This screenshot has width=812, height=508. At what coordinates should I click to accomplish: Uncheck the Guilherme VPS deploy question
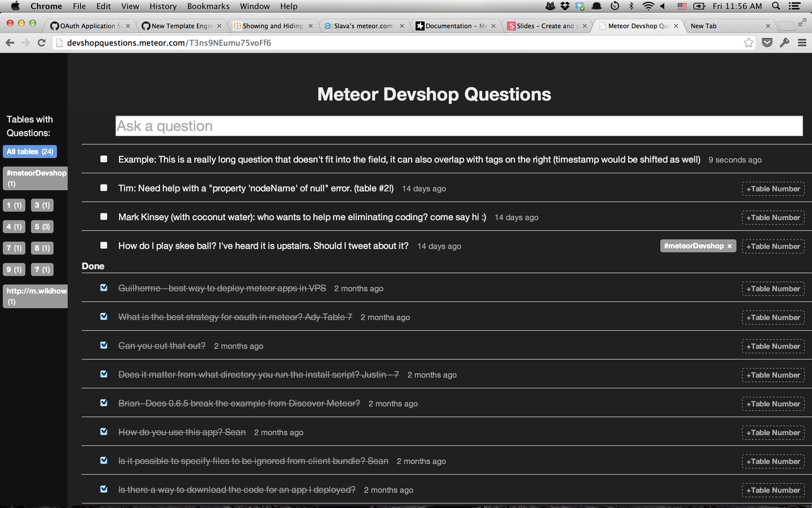coord(104,288)
